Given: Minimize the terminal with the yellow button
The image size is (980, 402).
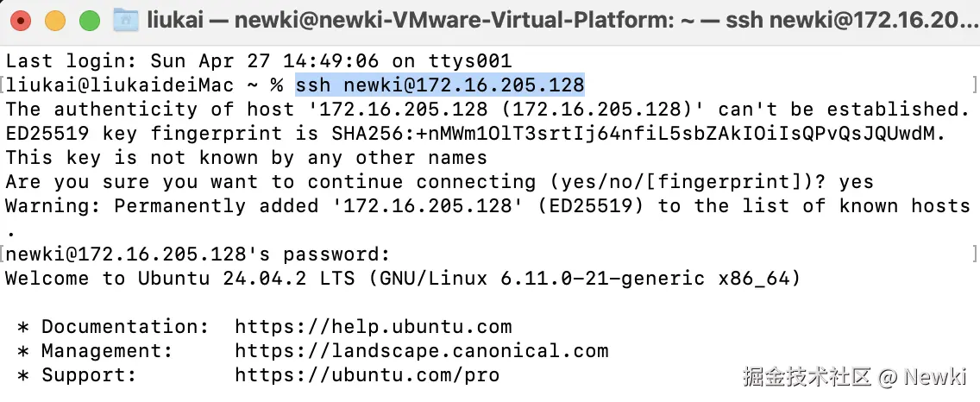Looking at the screenshot, I should pyautogui.click(x=54, y=20).
